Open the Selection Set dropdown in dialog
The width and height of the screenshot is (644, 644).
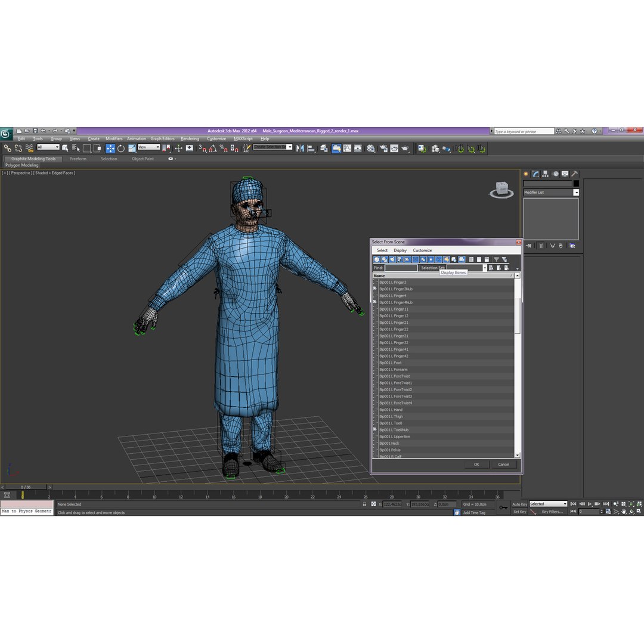coord(484,268)
